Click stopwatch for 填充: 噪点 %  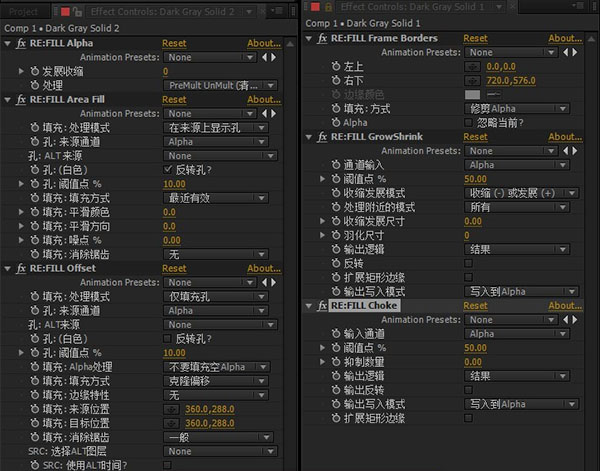click(35, 240)
